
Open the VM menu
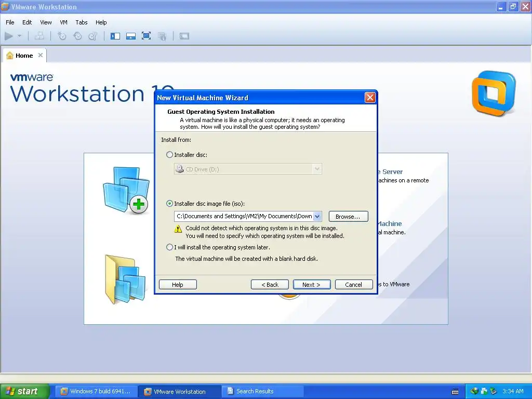pos(63,22)
